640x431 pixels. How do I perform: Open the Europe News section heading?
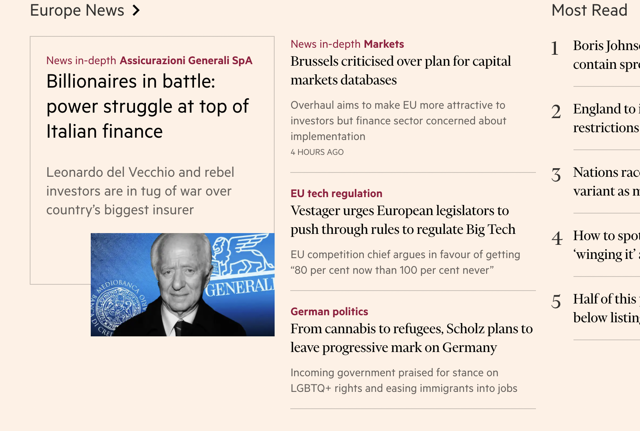pyautogui.click(x=77, y=11)
